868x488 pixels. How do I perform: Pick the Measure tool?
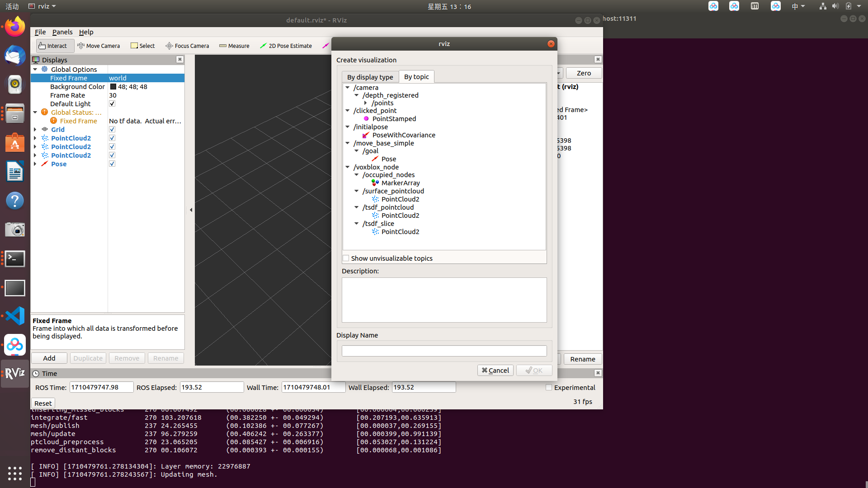(234, 46)
